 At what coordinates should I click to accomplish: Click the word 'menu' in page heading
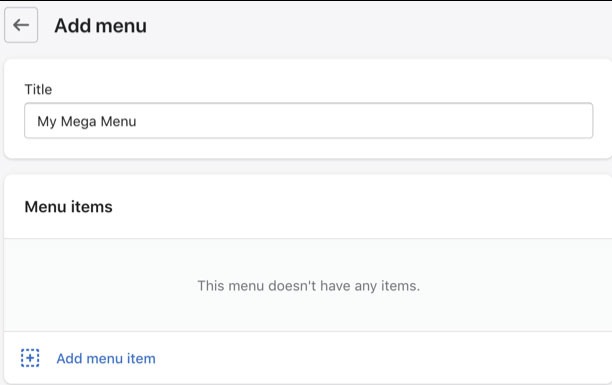[x=121, y=26]
